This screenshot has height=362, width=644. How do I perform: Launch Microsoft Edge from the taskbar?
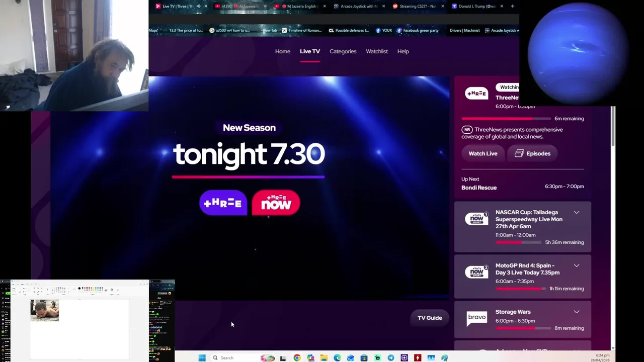click(x=337, y=357)
